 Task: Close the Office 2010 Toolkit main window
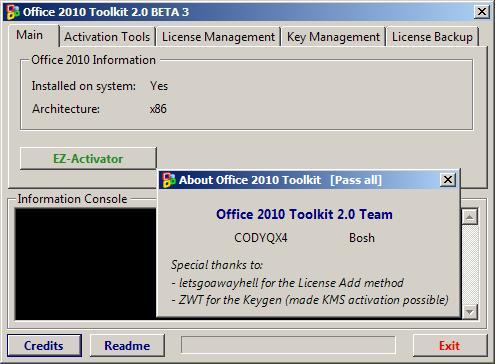(x=482, y=12)
